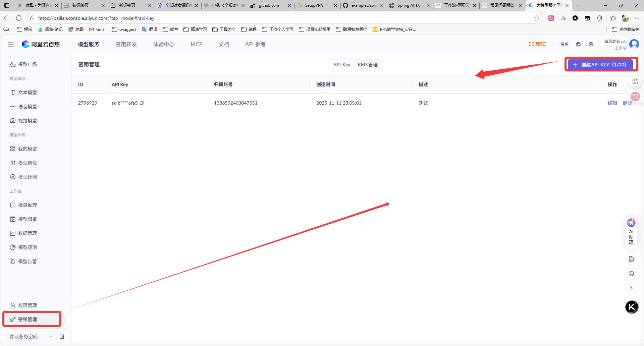Open the 编程 bookmark folder

pos(249,30)
